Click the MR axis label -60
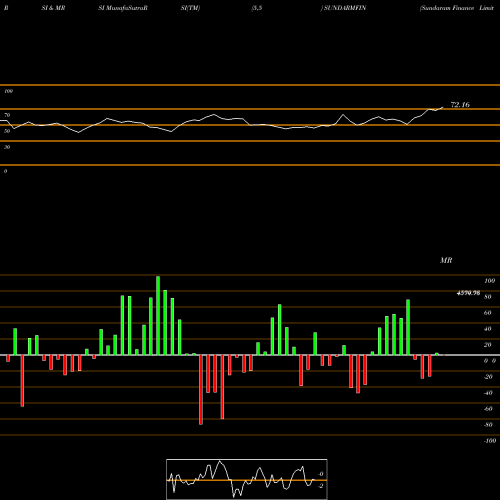The width and height of the screenshot is (500, 500). pyautogui.click(x=488, y=409)
